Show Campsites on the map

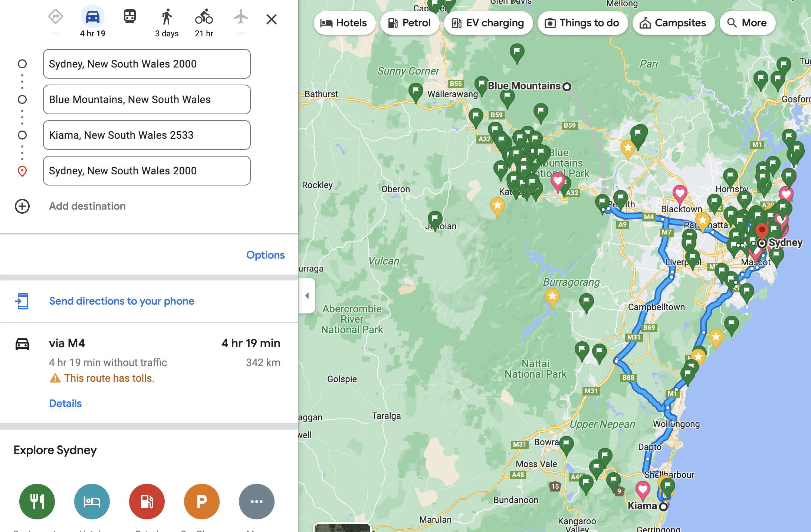(x=673, y=23)
